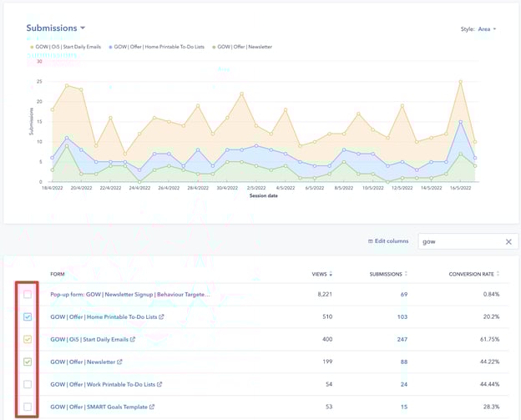This screenshot has height=420, width=521.
Task: Open the Style Area dropdown
Action: coord(487,29)
